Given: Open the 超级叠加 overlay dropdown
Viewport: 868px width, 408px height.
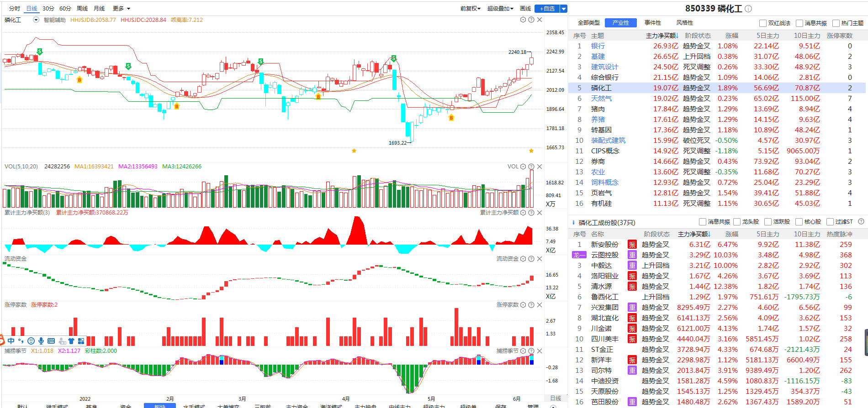Looking at the screenshot, I should click(x=500, y=9).
